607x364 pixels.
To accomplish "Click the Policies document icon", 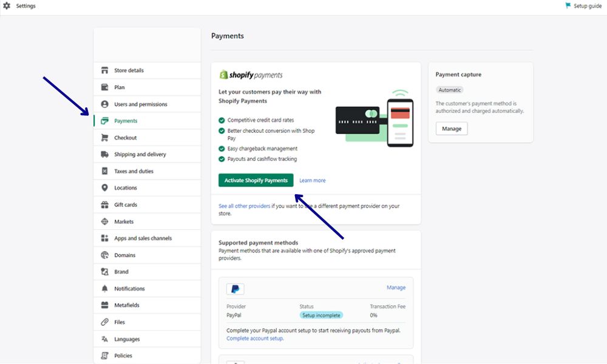I will click(x=104, y=356).
